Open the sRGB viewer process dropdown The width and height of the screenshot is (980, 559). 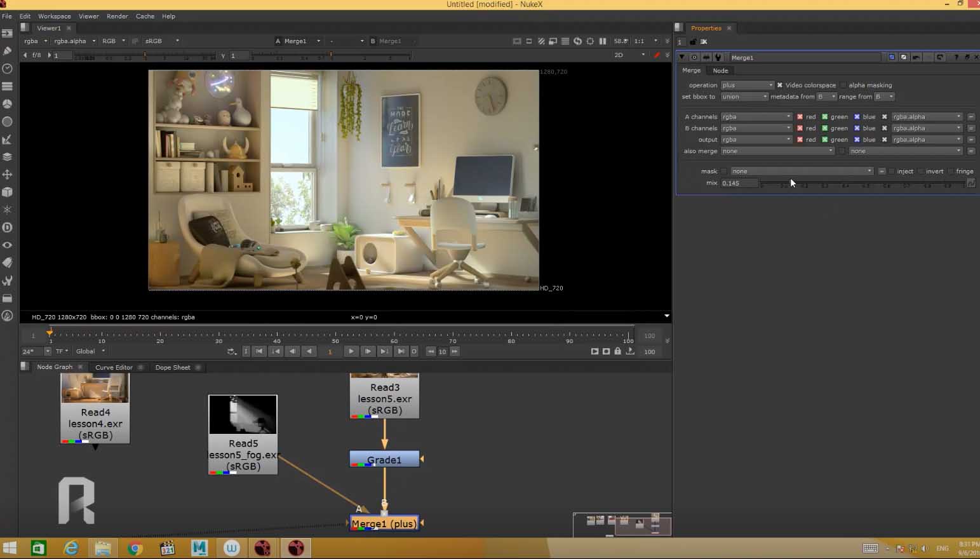click(x=162, y=41)
